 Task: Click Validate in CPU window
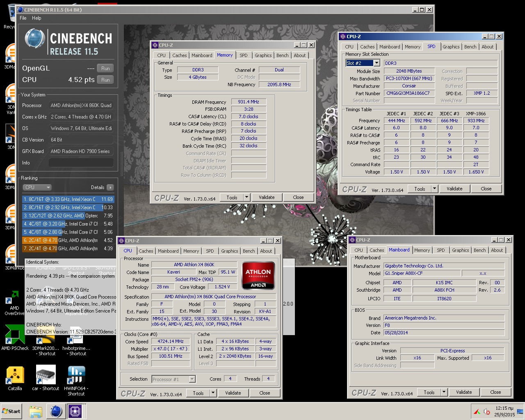pos(233,393)
